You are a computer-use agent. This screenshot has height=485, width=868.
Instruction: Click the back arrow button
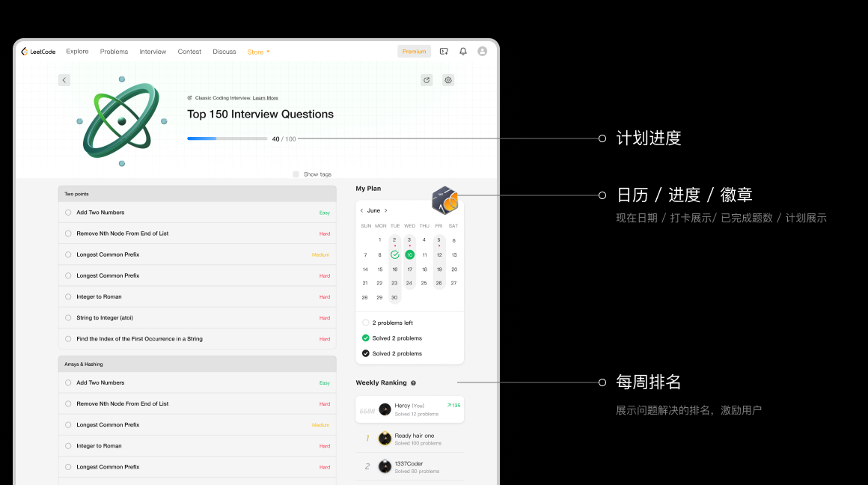[64, 80]
